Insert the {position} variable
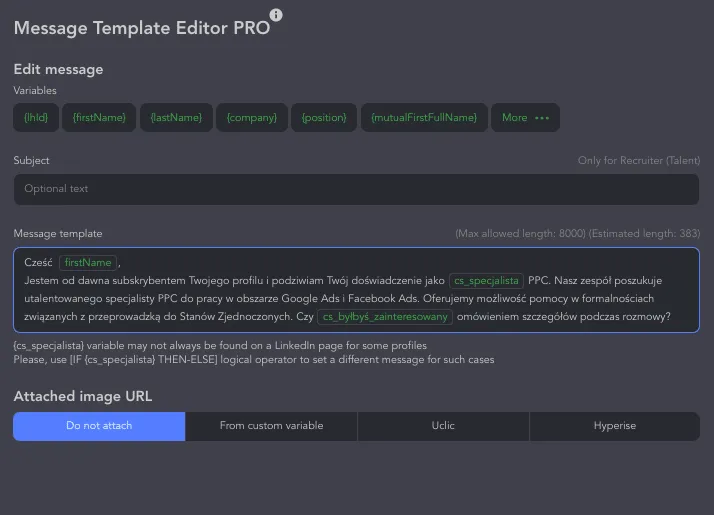714x515 pixels. pyautogui.click(x=324, y=117)
